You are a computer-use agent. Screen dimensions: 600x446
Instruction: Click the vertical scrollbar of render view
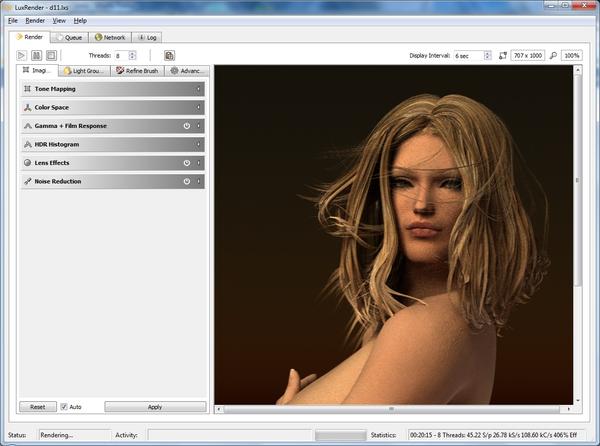click(x=577, y=180)
